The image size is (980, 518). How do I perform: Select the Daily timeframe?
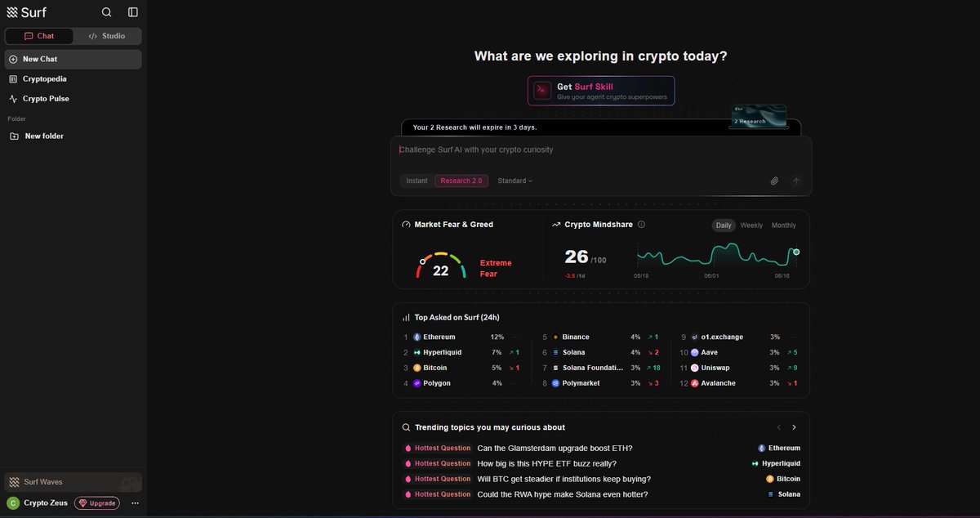pos(724,226)
